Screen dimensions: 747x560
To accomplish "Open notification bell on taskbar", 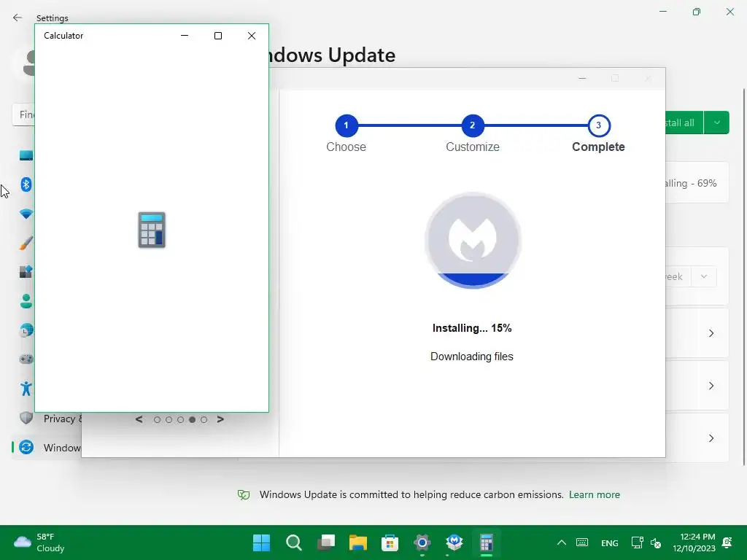I will [727, 542].
